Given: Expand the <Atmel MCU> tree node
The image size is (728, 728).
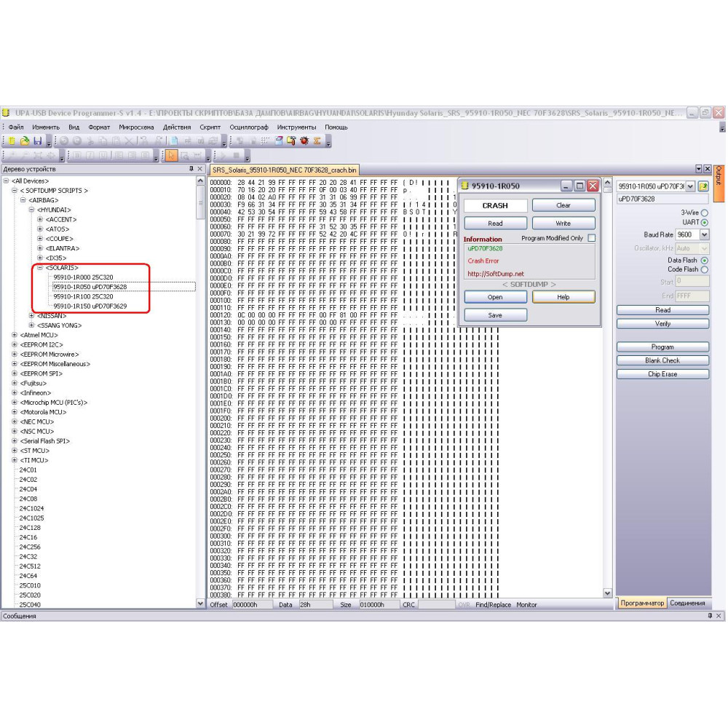Looking at the screenshot, I should 15,335.
